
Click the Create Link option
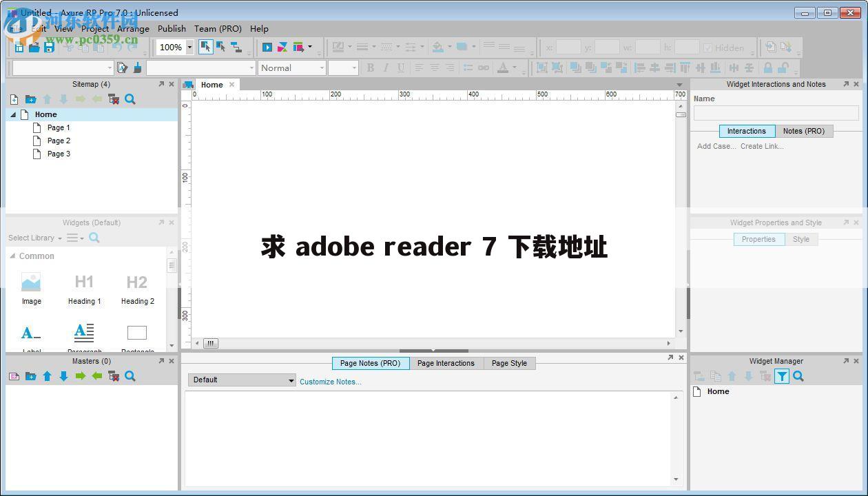pyautogui.click(x=762, y=146)
